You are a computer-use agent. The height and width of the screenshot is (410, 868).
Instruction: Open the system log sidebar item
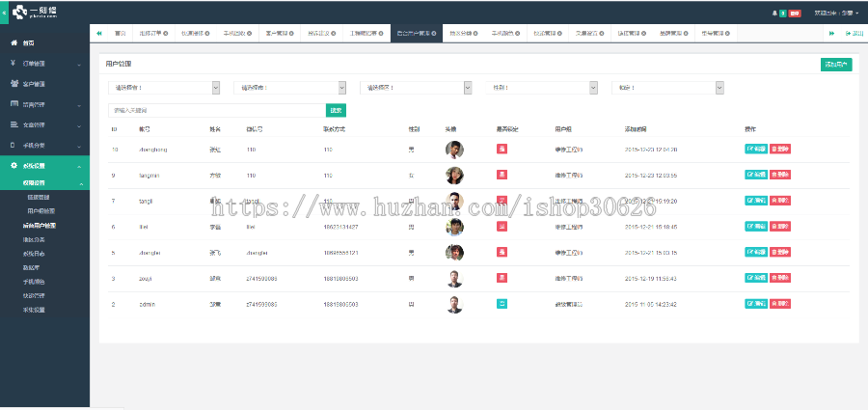(x=33, y=253)
